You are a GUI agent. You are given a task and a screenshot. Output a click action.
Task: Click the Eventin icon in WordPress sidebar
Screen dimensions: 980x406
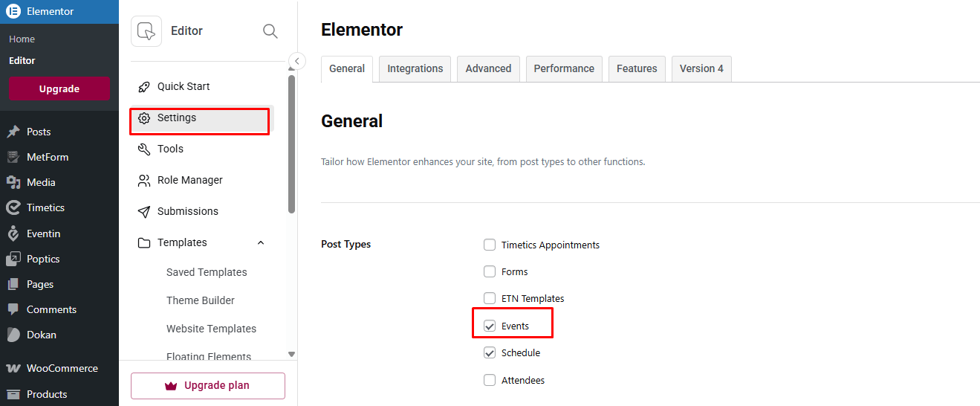pos(13,233)
